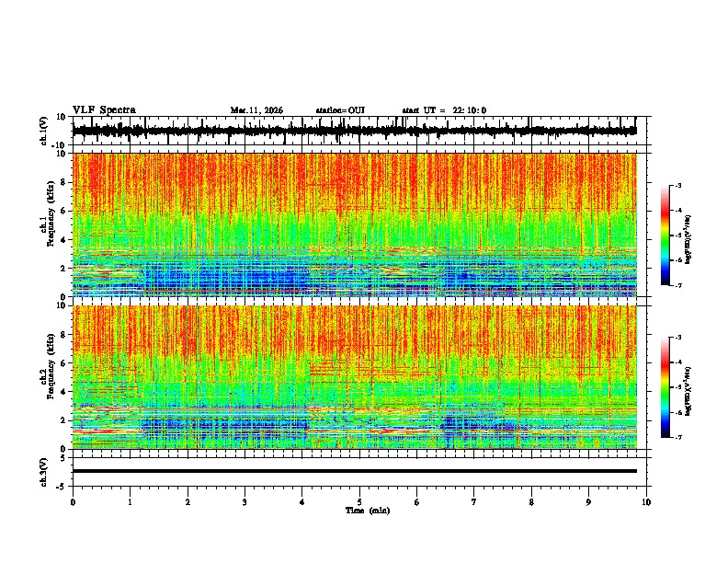Select the "start UT = 22:10:0" header text
Viewport: 728px width, 563px height.
tap(444, 110)
